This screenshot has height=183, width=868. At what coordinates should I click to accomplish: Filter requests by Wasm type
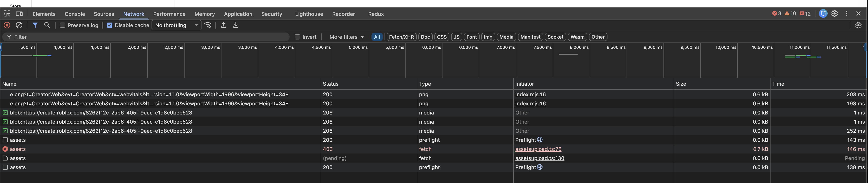(577, 37)
